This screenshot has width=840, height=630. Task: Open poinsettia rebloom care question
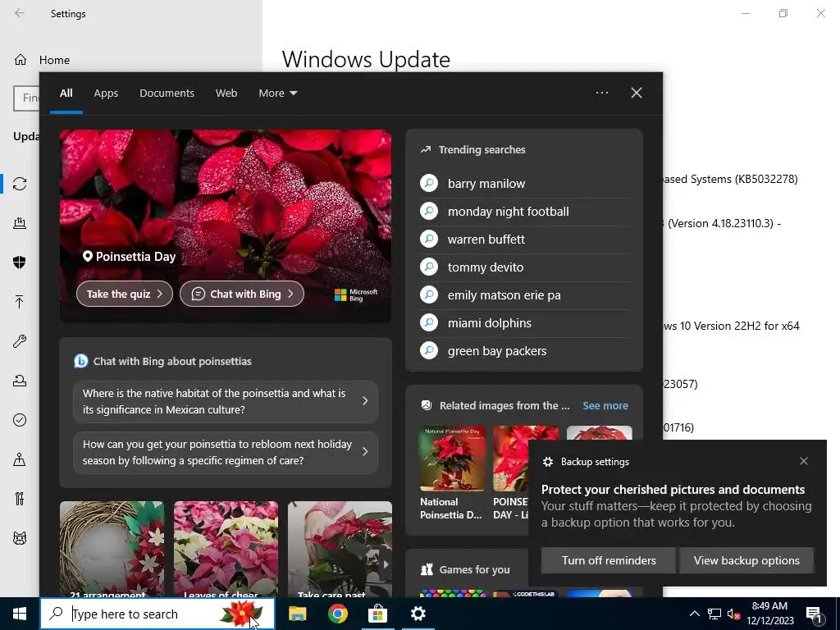tap(225, 452)
